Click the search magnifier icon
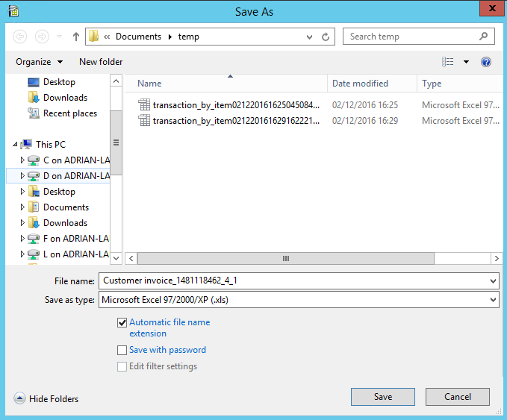This screenshot has width=507, height=420. click(x=484, y=36)
